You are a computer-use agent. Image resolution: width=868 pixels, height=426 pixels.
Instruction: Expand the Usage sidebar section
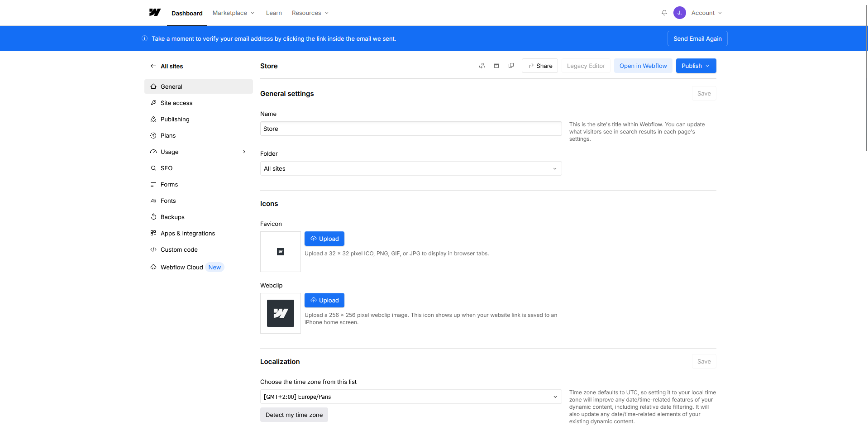244,152
